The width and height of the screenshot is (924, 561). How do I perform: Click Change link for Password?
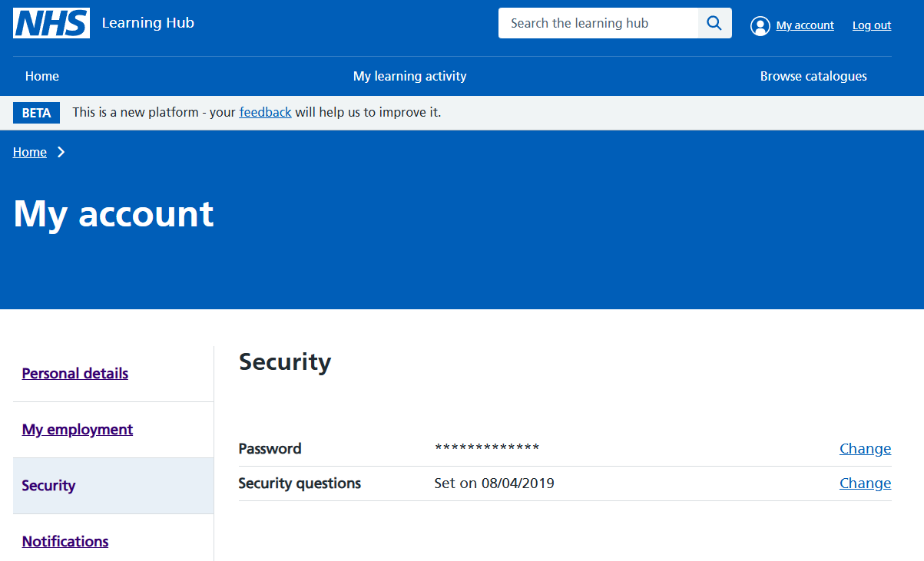(865, 449)
